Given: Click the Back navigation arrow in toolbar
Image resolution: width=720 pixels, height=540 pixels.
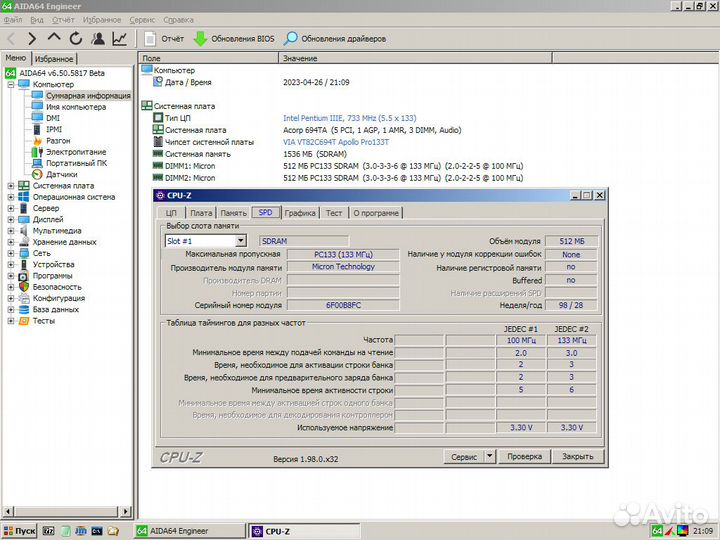Looking at the screenshot, I should point(12,39).
